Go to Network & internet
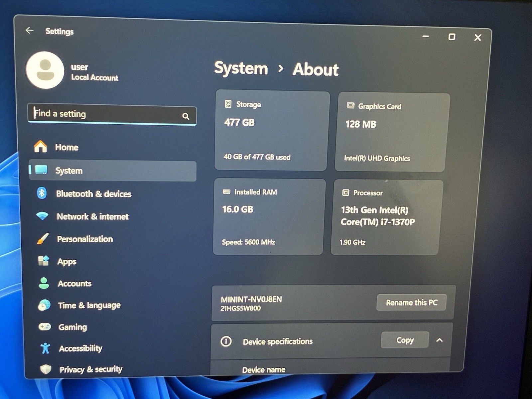Viewport: 532px width, 399px height. [x=113, y=216]
